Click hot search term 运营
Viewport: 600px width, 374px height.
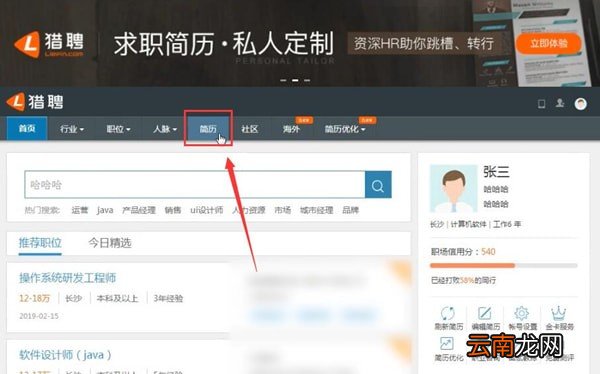[x=80, y=210]
